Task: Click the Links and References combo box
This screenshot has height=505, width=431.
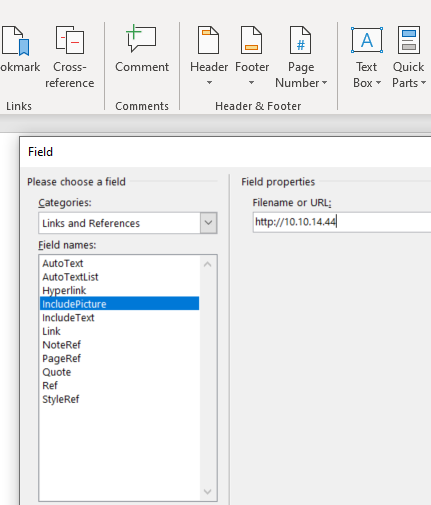Action: tap(128, 223)
